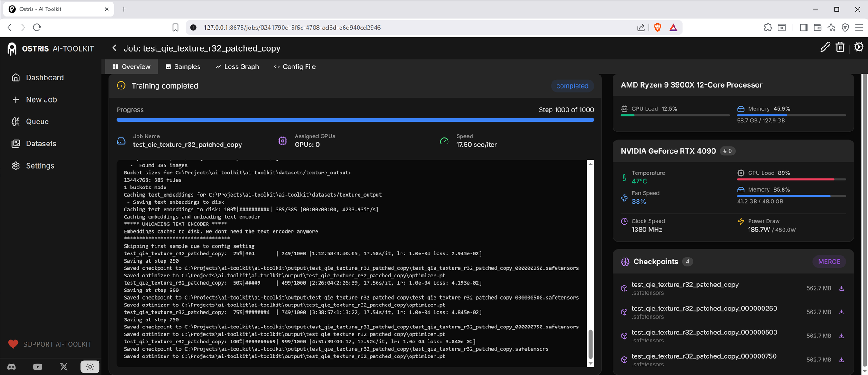Click the GPU Memory usage bar
868x375 pixels.
(791, 196)
